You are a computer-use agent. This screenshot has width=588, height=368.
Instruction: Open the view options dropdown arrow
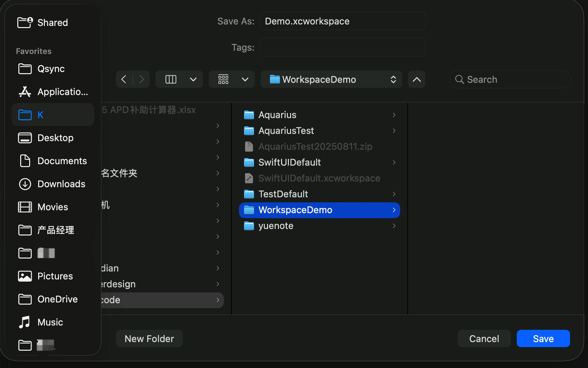193,79
